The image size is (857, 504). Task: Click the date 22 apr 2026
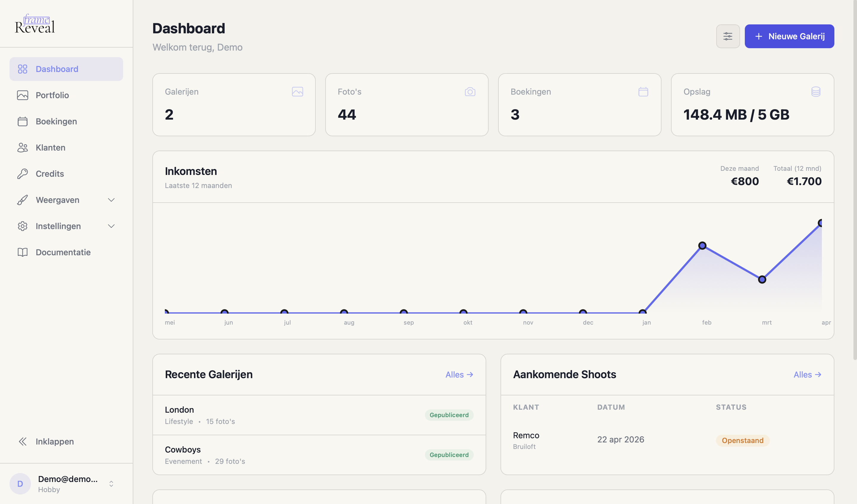click(x=621, y=439)
